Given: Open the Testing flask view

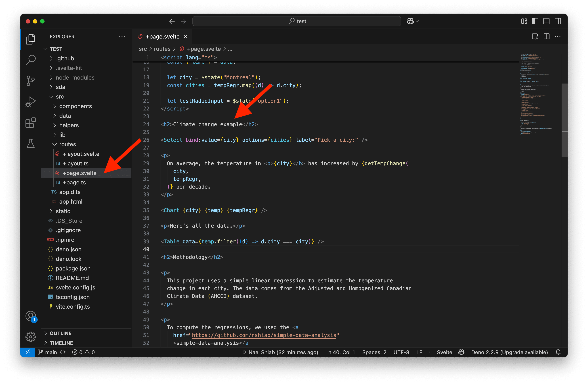Looking at the screenshot, I should tap(31, 143).
